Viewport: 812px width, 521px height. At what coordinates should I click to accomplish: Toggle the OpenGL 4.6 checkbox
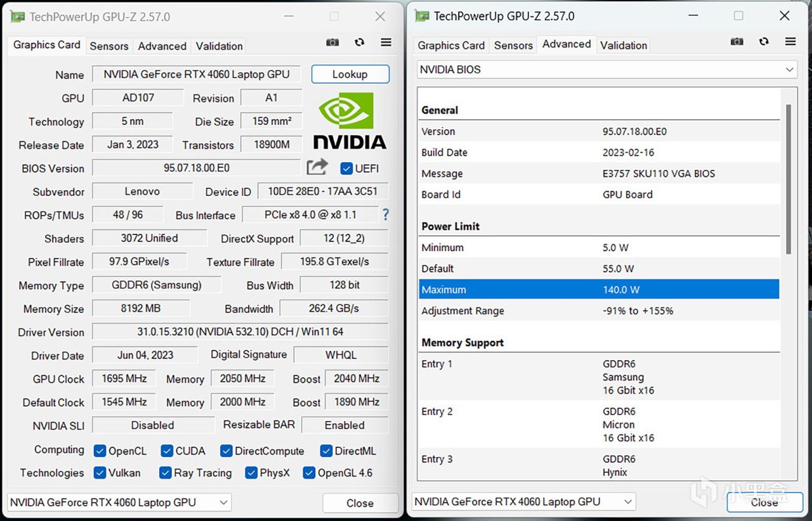(x=309, y=473)
